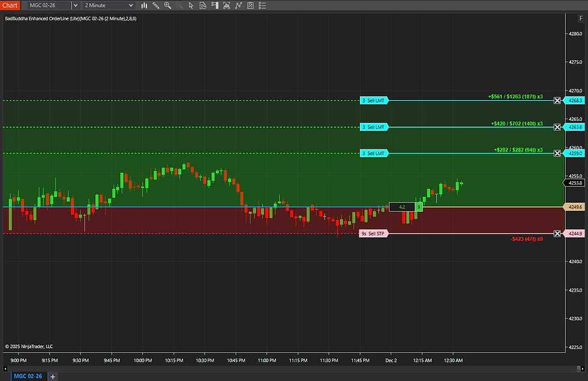Select the drawing tools pencil icon
Image resolution: width=588 pixels, height=381 pixels.
(x=155, y=5)
